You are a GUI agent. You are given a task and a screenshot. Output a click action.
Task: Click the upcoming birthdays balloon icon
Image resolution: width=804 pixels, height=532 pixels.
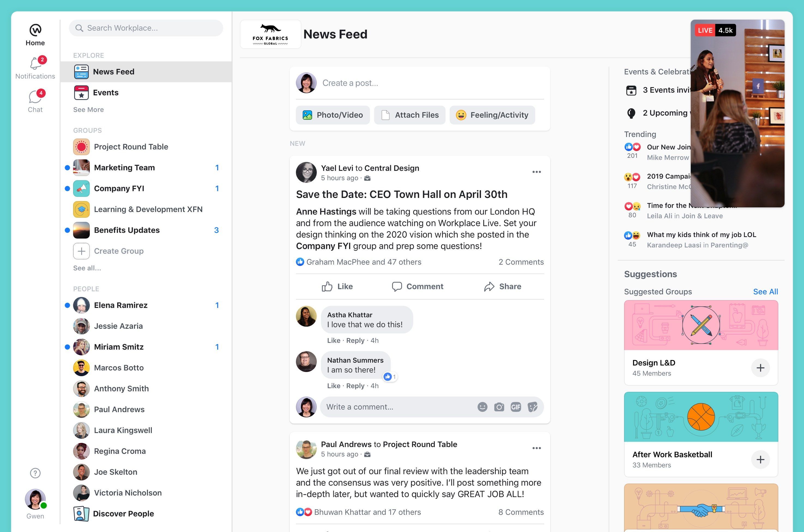(631, 113)
